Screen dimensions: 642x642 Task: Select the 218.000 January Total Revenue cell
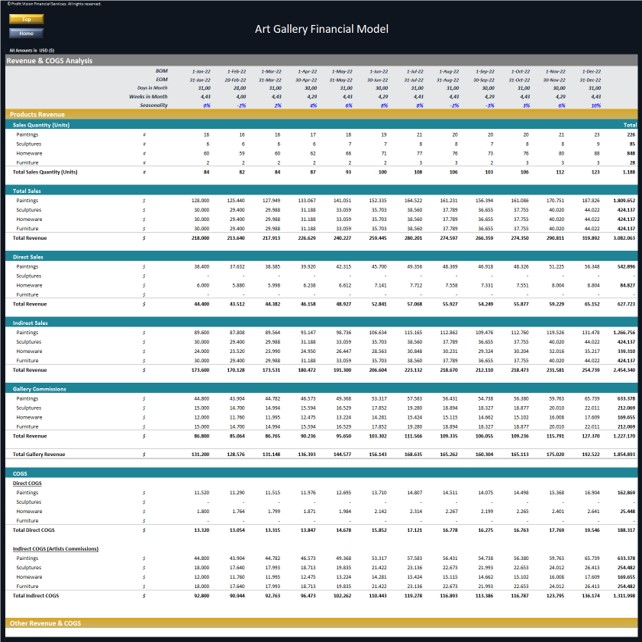pos(200,238)
